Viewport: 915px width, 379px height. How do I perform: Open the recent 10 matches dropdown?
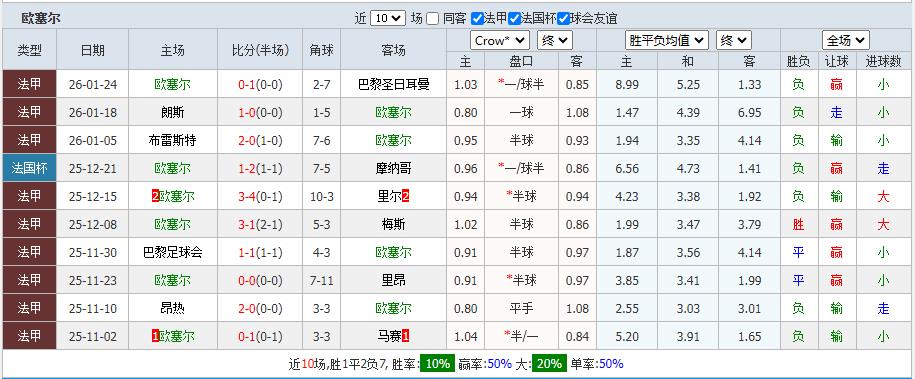387,18
